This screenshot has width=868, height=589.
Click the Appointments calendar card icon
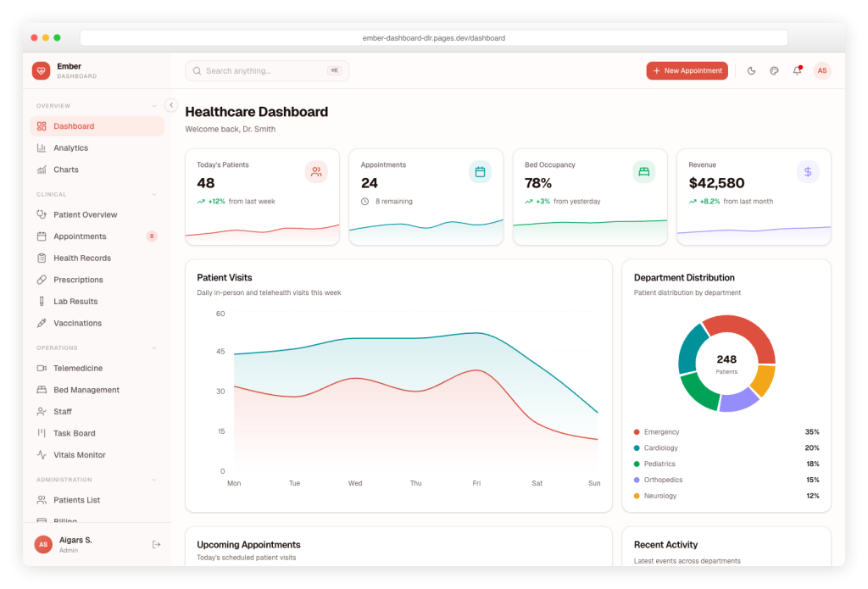[480, 172]
